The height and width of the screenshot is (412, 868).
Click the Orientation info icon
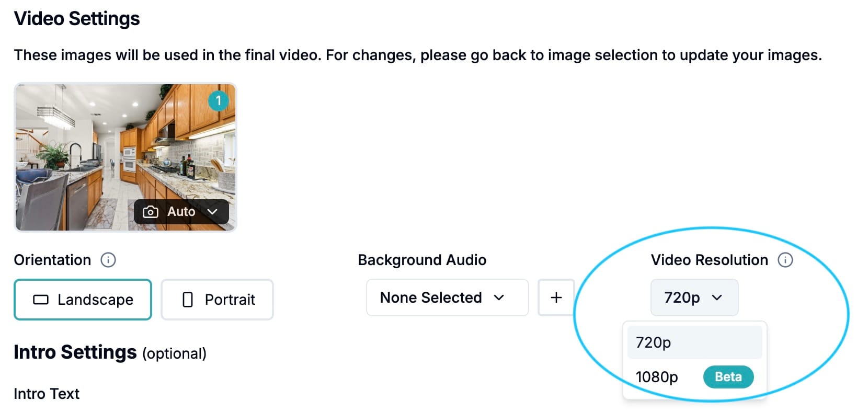[x=108, y=260]
